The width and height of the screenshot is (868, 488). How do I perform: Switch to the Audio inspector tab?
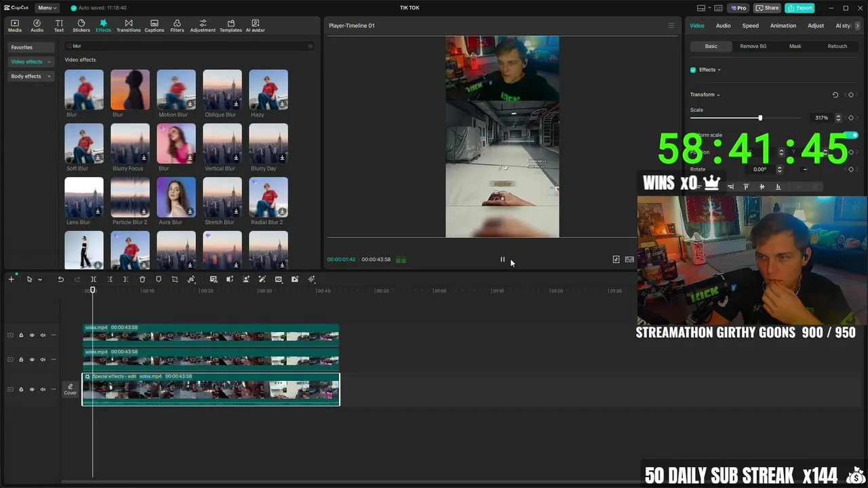coord(723,26)
